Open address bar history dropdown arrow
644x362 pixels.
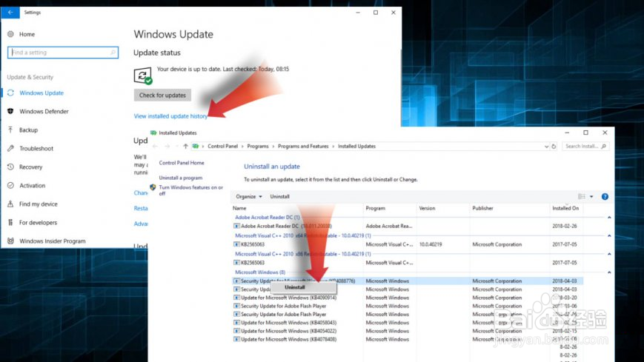pos(546,147)
